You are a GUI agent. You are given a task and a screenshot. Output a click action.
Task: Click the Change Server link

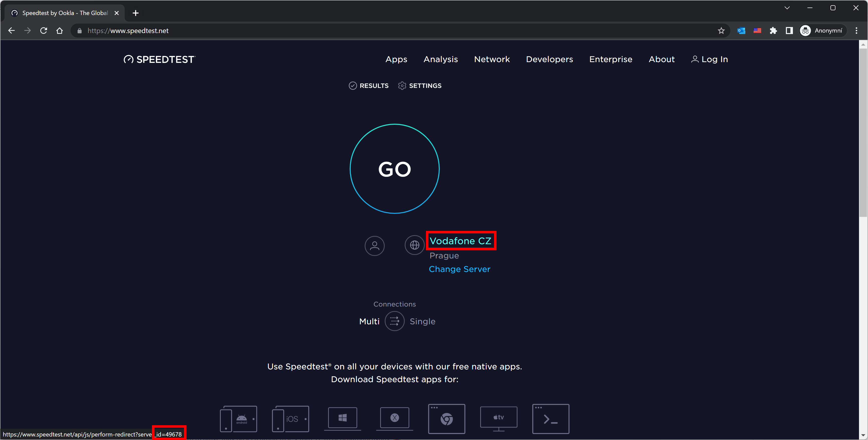pos(459,269)
